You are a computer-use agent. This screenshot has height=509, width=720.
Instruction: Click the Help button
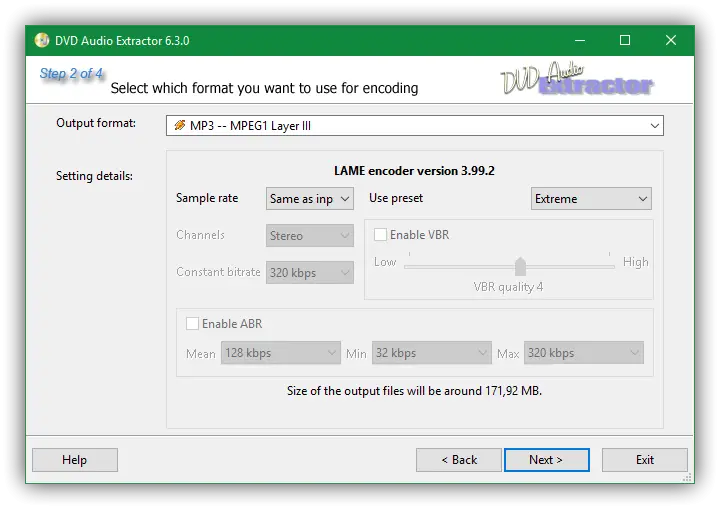coord(75,460)
